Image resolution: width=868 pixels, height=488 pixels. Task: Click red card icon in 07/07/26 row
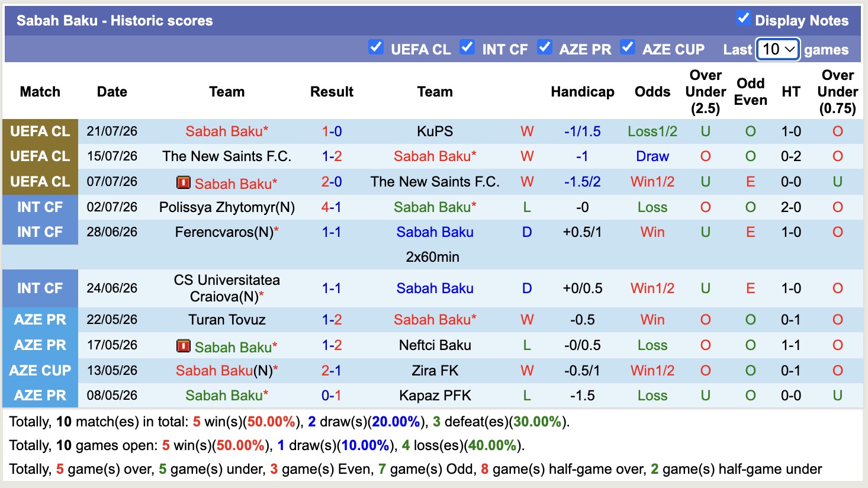[x=184, y=182]
